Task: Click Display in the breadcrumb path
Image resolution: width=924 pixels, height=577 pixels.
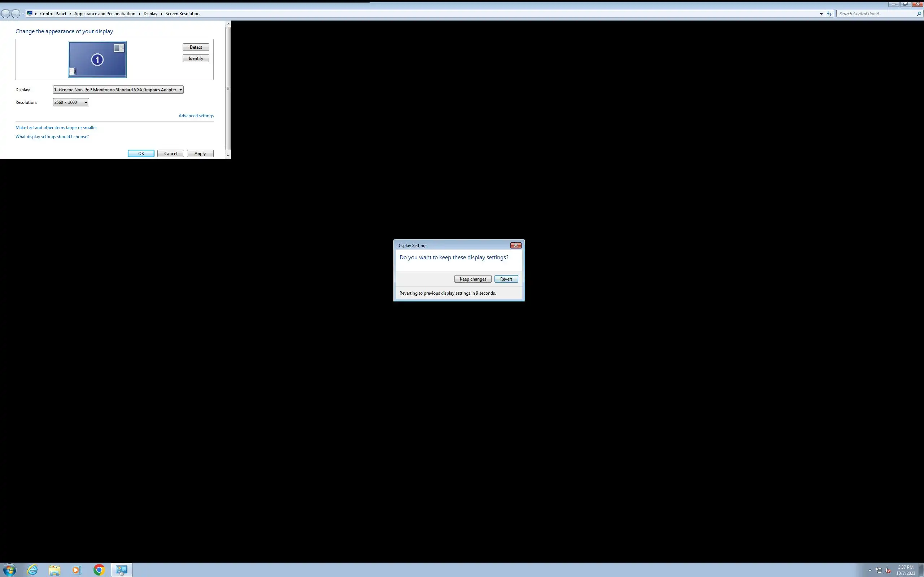Action: tap(150, 14)
